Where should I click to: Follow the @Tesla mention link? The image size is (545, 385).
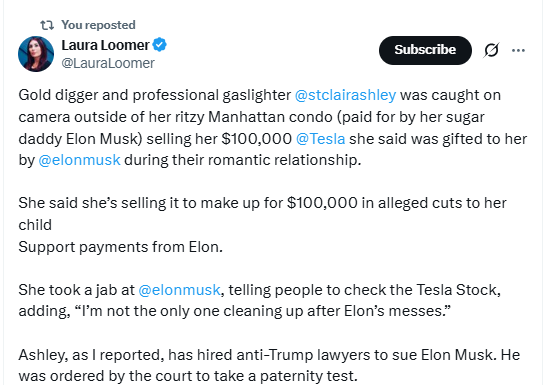(x=320, y=139)
